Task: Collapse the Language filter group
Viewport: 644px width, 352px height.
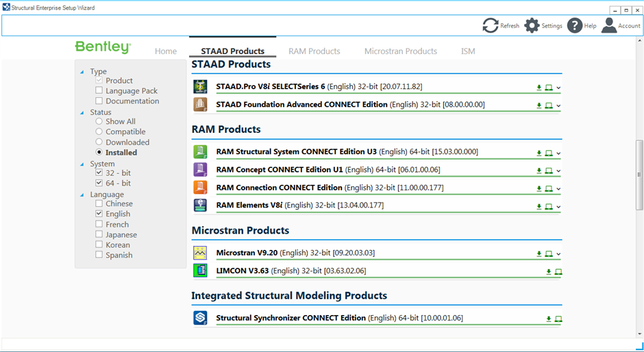Action: click(82, 195)
